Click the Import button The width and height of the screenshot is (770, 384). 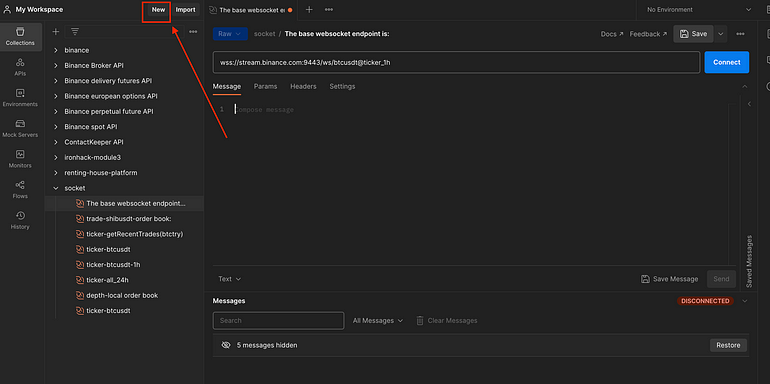click(185, 10)
